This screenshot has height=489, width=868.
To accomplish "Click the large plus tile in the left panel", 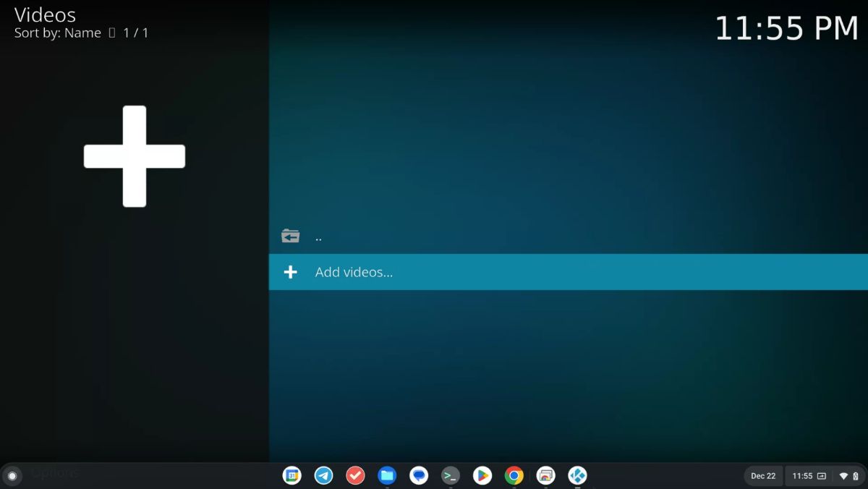I will 135,156.
